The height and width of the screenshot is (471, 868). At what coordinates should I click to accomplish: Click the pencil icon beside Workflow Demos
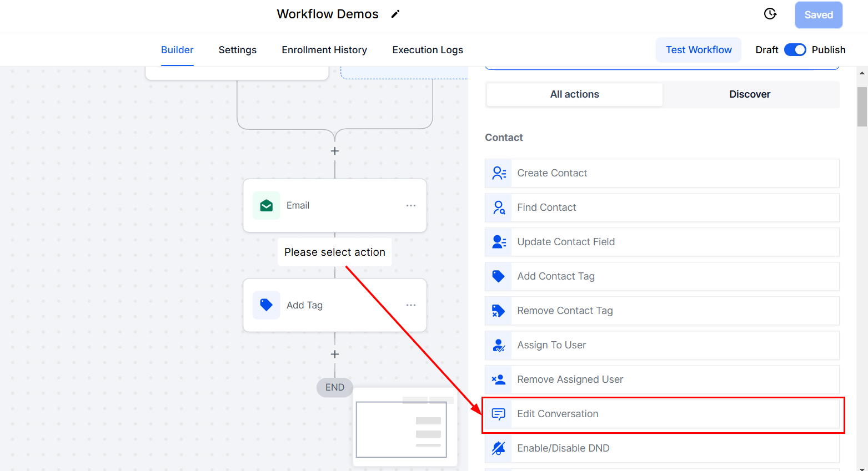pyautogui.click(x=395, y=14)
